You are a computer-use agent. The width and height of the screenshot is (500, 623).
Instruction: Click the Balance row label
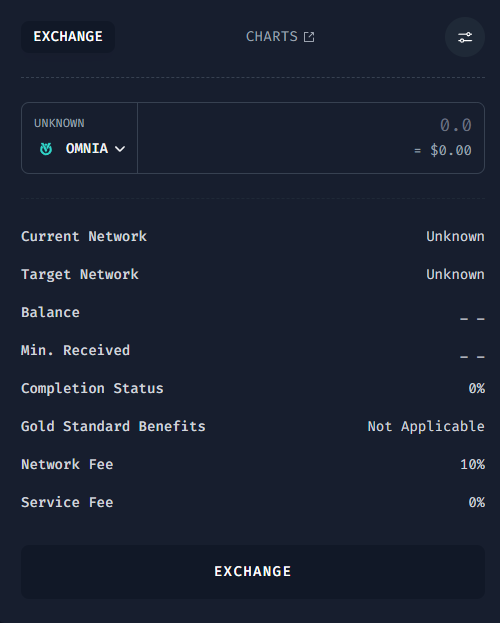[50, 312]
